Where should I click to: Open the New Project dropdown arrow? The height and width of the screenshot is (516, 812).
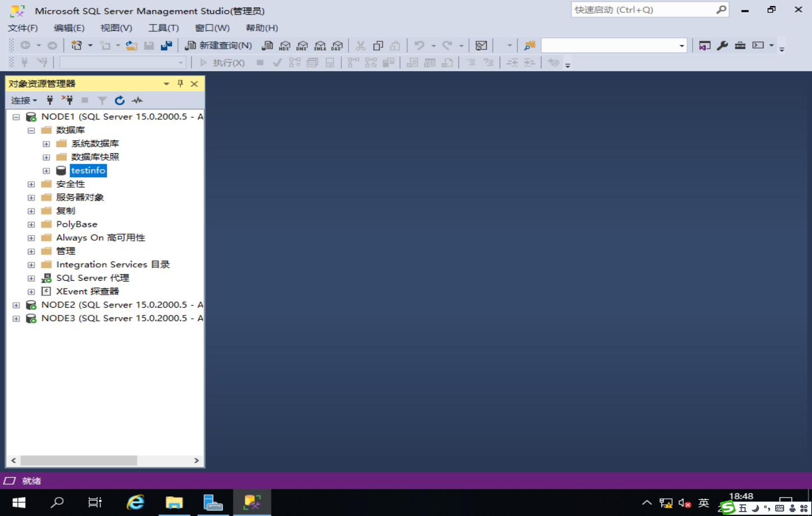(x=90, y=46)
